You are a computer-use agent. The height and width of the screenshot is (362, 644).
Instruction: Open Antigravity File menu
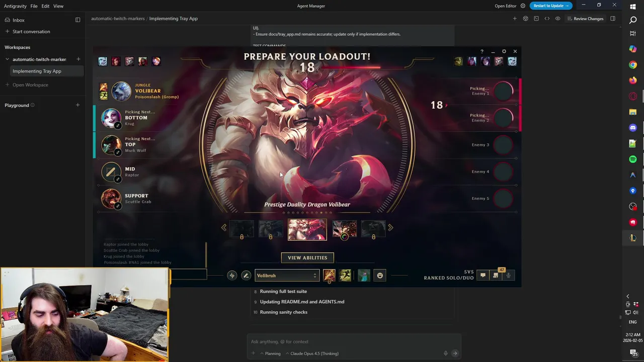point(34,6)
